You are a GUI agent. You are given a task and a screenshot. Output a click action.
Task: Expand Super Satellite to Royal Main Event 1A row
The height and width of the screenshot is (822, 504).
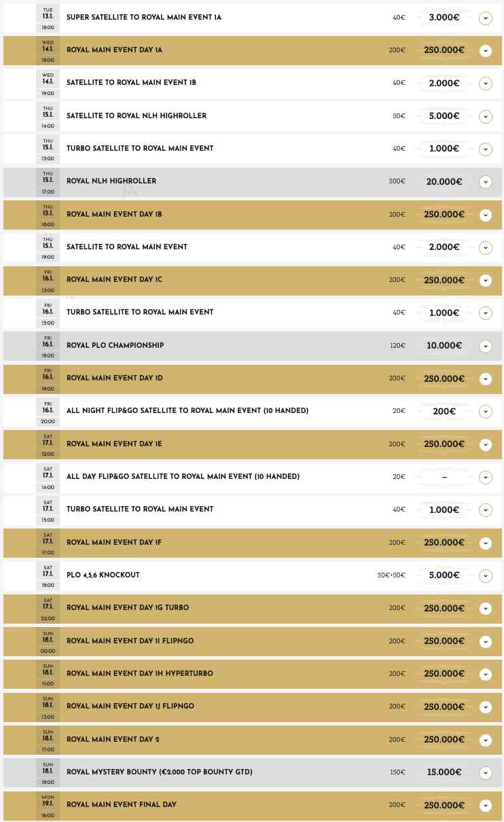click(x=485, y=18)
